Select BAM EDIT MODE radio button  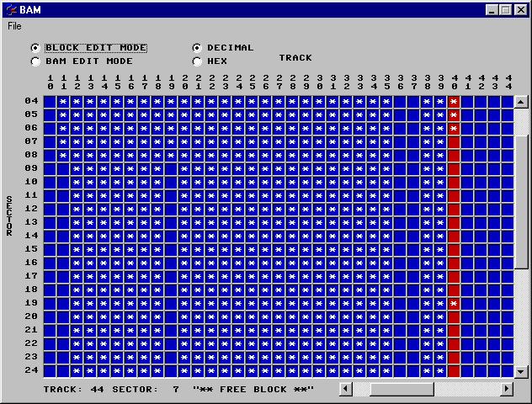(35, 61)
